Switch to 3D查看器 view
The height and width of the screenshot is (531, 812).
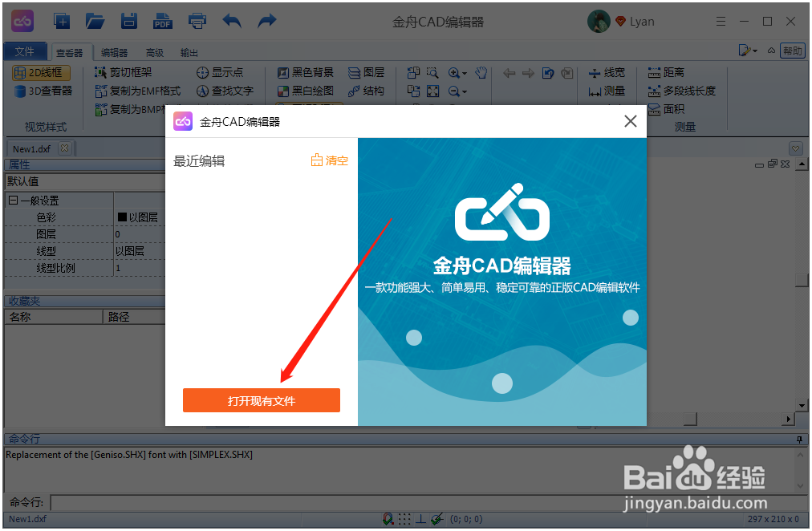(43, 91)
